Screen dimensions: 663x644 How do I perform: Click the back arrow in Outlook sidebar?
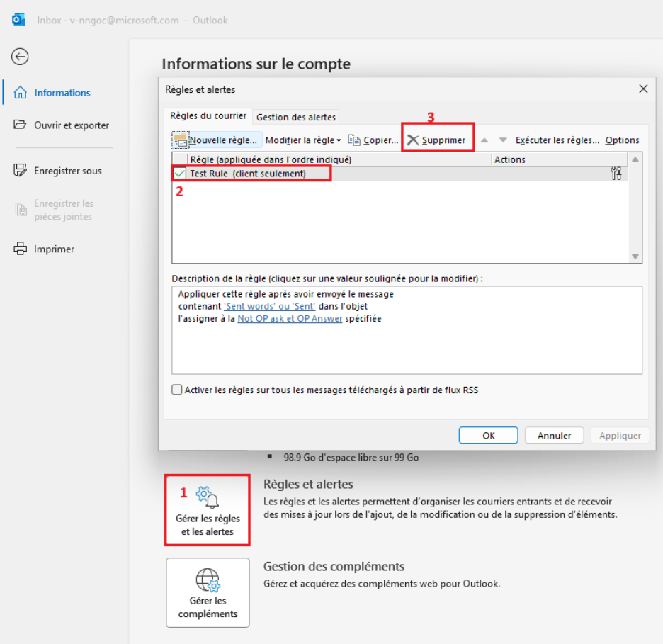pos(20,57)
